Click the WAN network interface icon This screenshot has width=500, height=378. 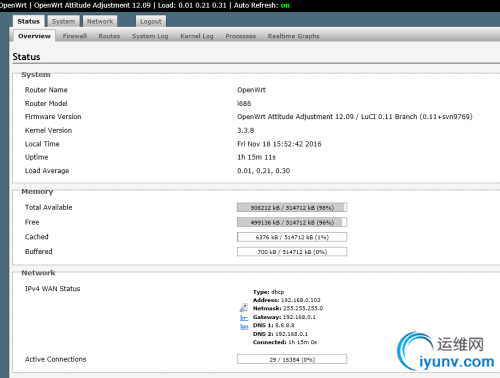point(244,307)
